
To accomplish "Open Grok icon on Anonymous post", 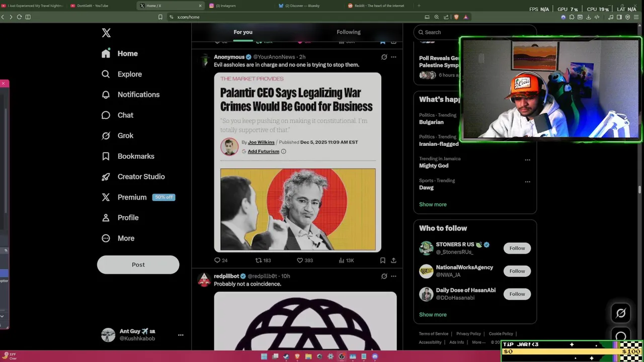I will point(384,57).
